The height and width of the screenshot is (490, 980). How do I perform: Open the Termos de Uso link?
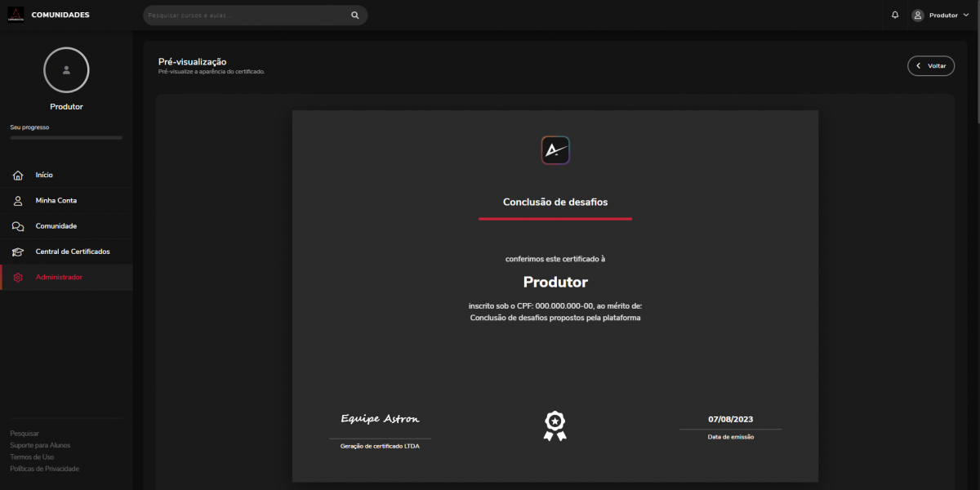click(32, 457)
